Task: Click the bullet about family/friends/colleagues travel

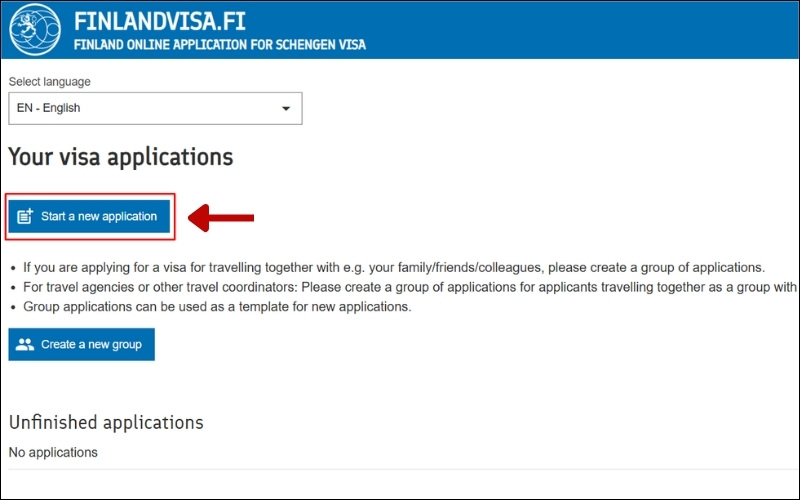Action: 390,268
